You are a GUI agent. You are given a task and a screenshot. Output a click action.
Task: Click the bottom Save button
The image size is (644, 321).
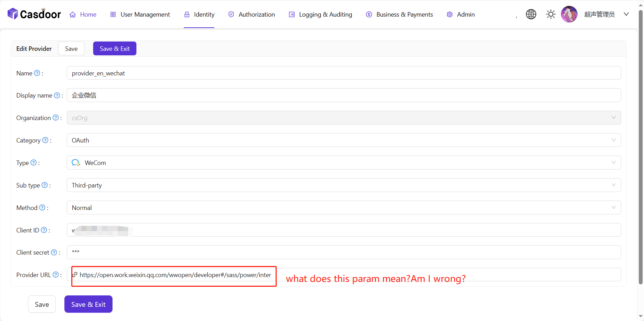click(x=42, y=304)
